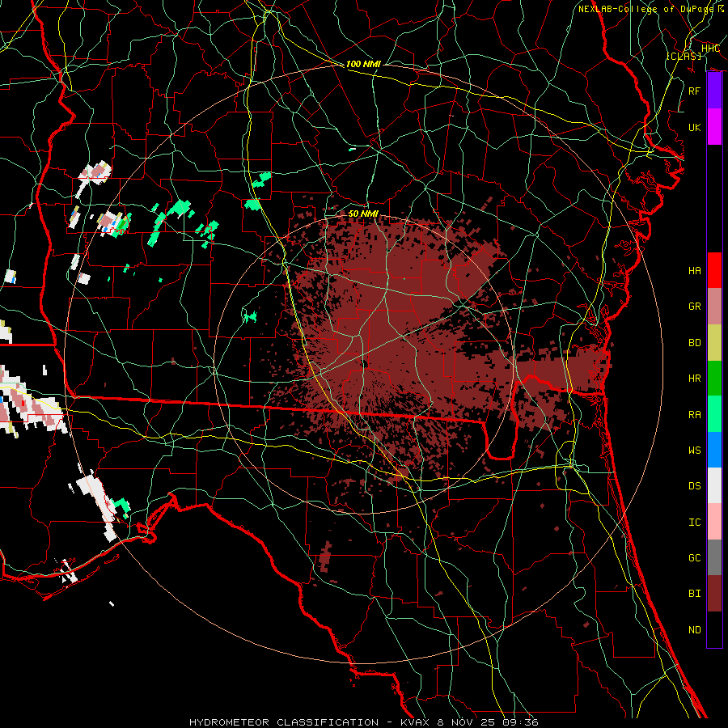Click the HA legend label
Screen dimensions: 728x728
pos(695,270)
